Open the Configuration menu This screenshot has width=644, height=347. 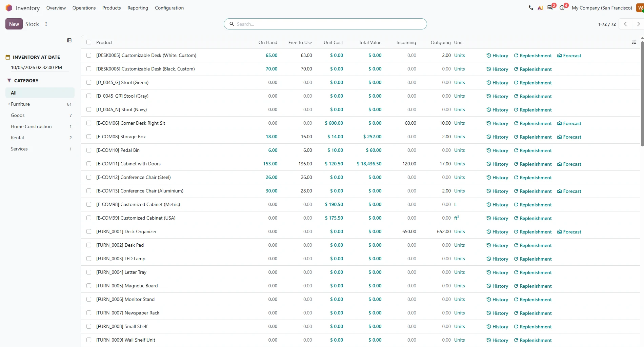pos(169,8)
